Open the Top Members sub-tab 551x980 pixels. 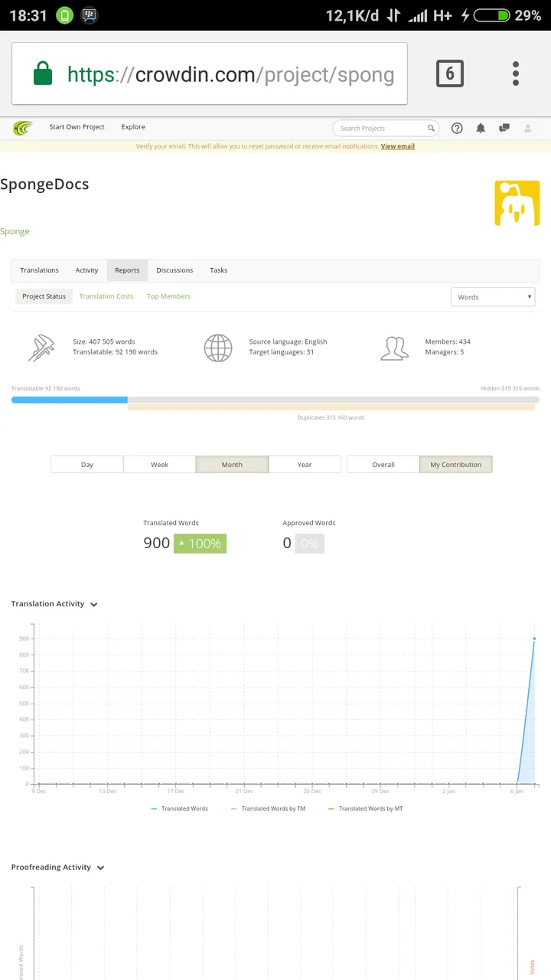[169, 296]
